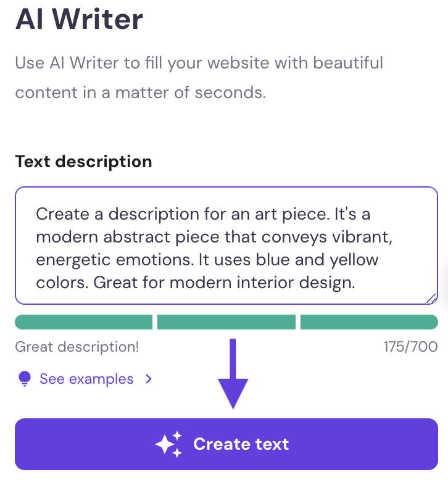Screen dimensions: 448x480
Task: Place cursor in line starting "Create a description"
Action: click(203, 215)
